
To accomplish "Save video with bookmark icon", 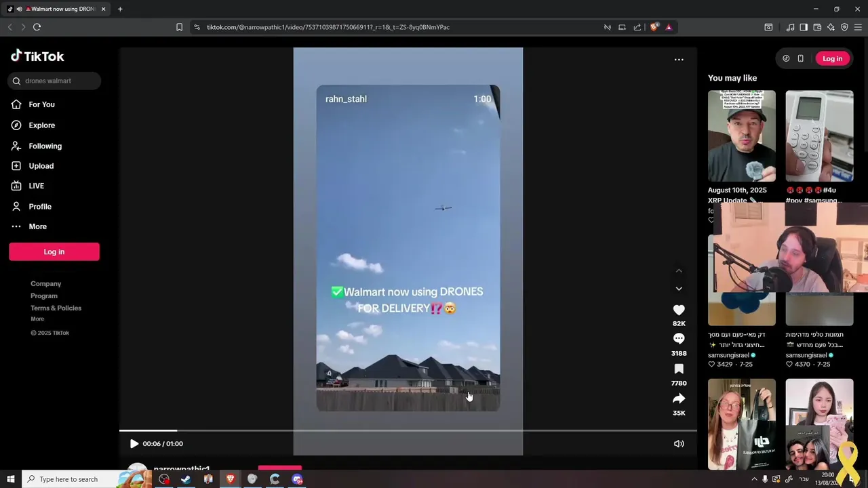I will pos(679,369).
